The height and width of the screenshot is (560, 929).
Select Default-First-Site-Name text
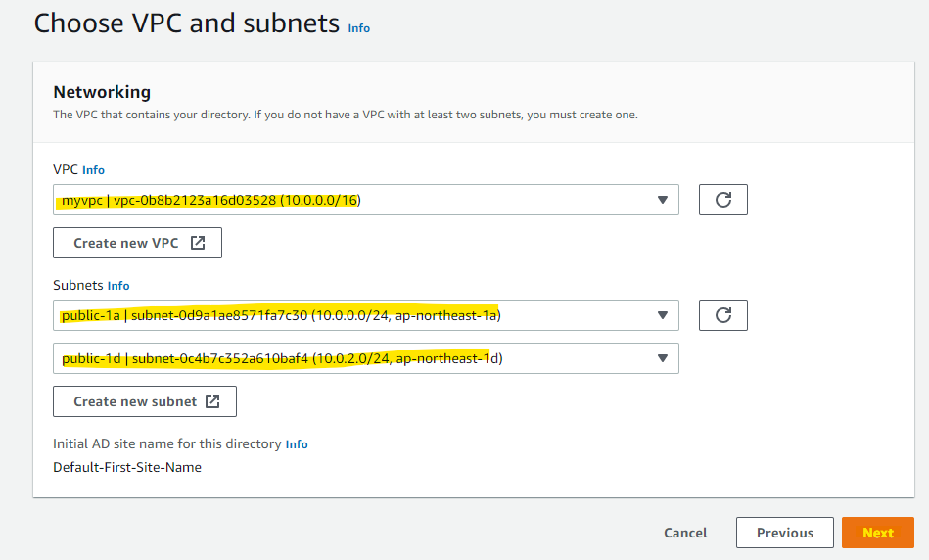[127, 468]
